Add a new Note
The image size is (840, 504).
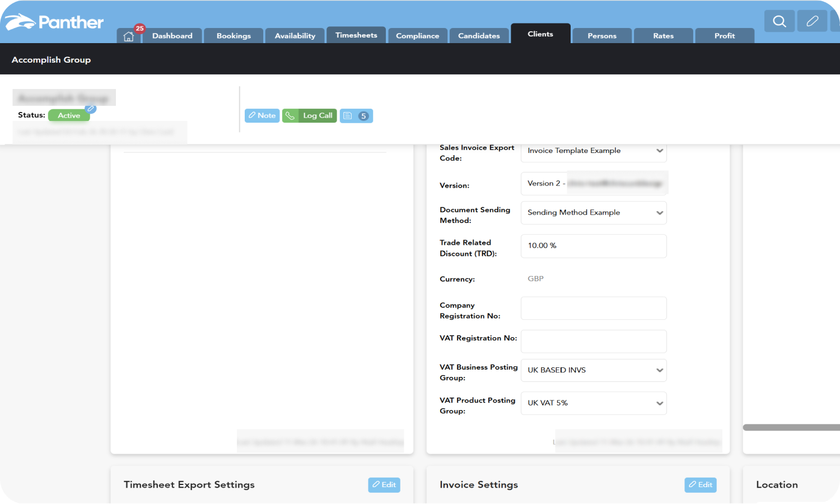pos(262,116)
